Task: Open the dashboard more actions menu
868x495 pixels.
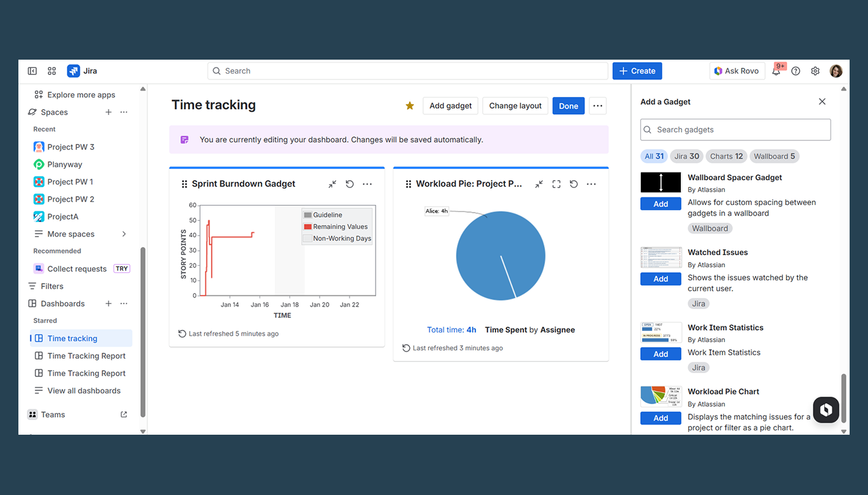Action: (598, 106)
